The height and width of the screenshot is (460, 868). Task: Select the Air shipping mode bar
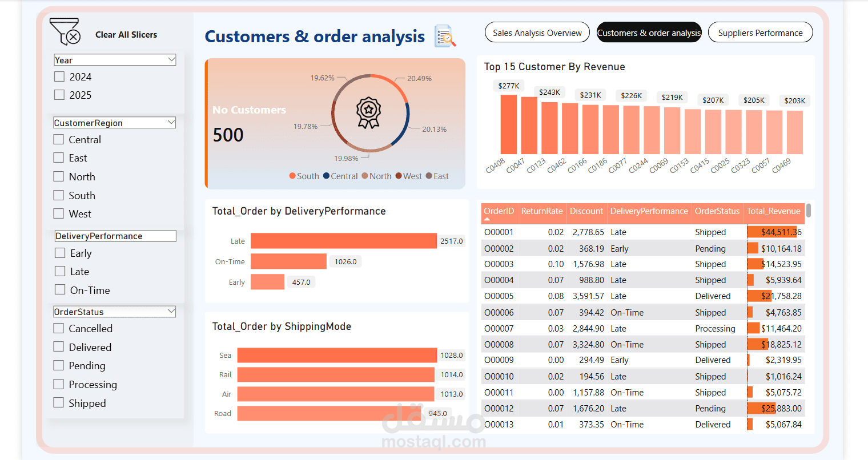(336, 394)
